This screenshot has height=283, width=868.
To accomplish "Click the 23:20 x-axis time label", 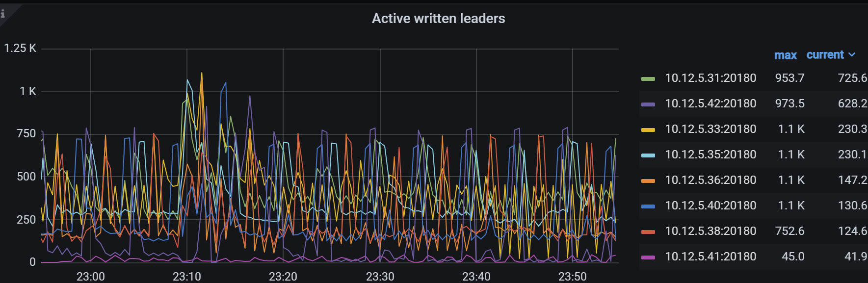I will (x=283, y=277).
